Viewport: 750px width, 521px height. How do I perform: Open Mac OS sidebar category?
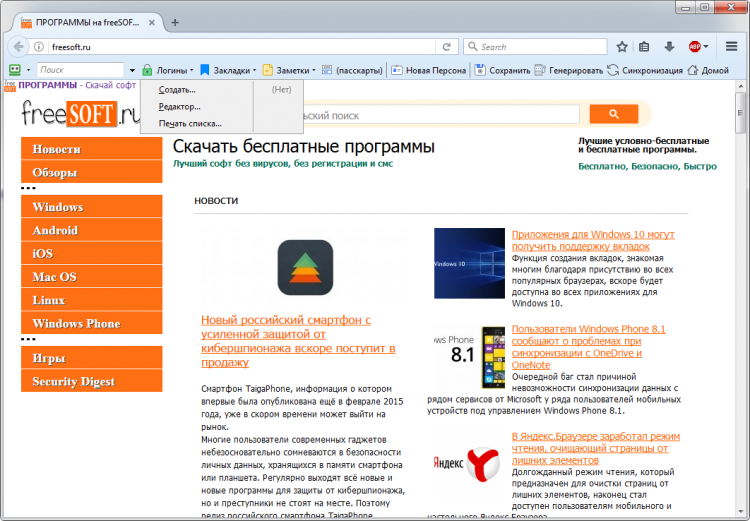click(91, 277)
